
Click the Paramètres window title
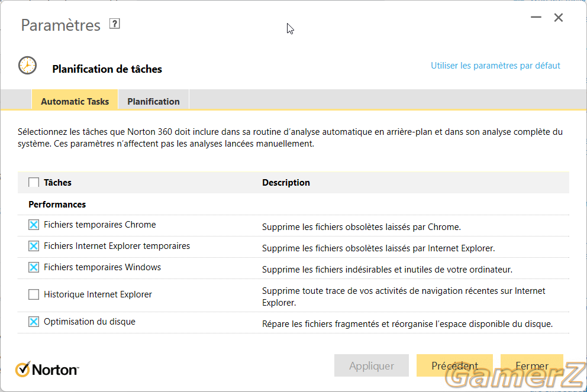click(60, 25)
